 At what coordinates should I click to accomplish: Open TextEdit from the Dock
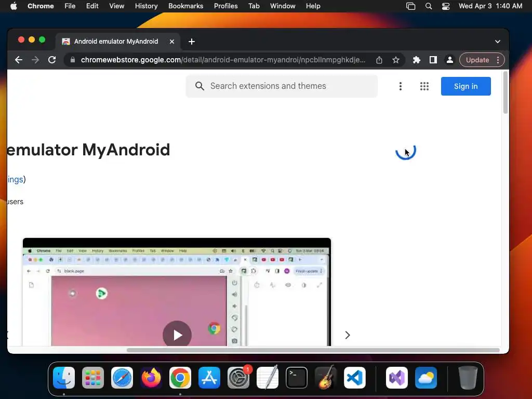point(268,378)
